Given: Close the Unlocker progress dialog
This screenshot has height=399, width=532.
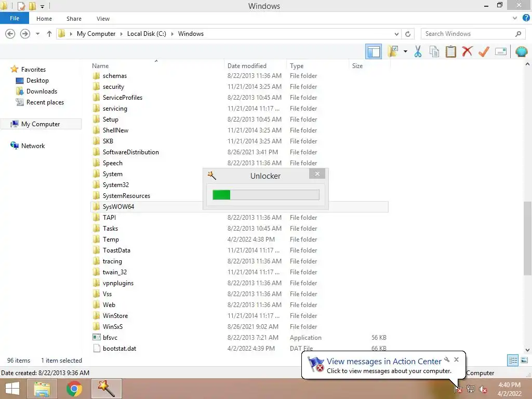Looking at the screenshot, I should (317, 174).
